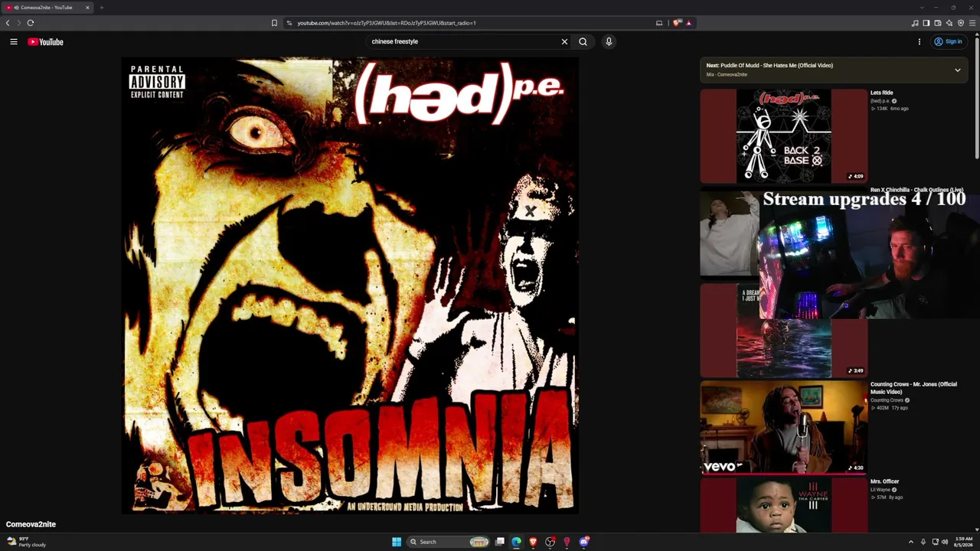This screenshot has height=551, width=980.
Task: Open YouTube settings three-dot menu
Action: click(x=920, y=42)
